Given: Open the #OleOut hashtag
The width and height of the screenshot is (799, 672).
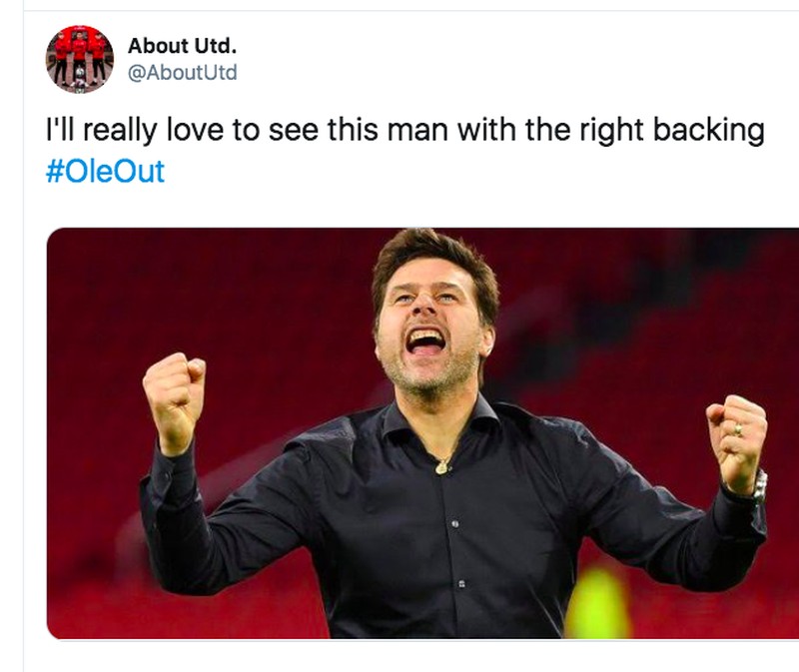Looking at the screenshot, I should click(105, 171).
